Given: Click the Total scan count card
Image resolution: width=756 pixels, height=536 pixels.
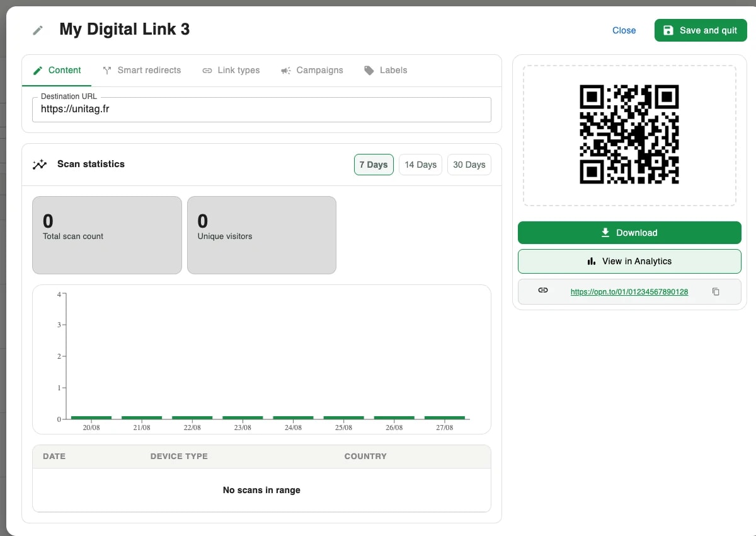Looking at the screenshot, I should click(107, 235).
